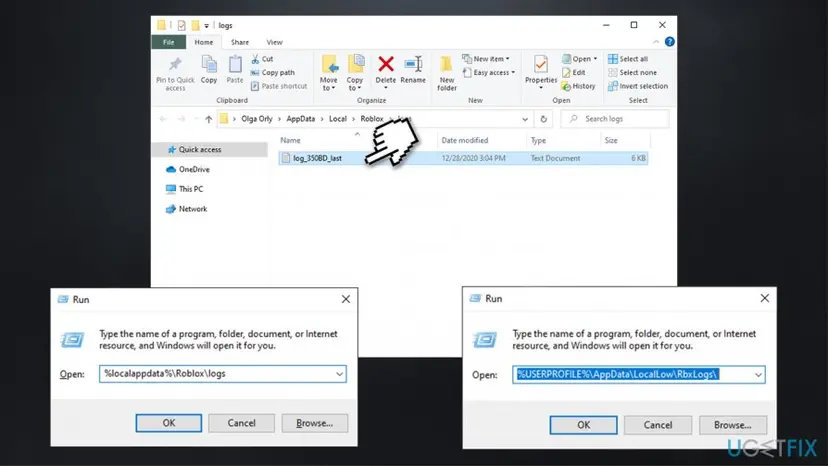
Task: Switch to the View ribbon tab
Action: coord(274,42)
